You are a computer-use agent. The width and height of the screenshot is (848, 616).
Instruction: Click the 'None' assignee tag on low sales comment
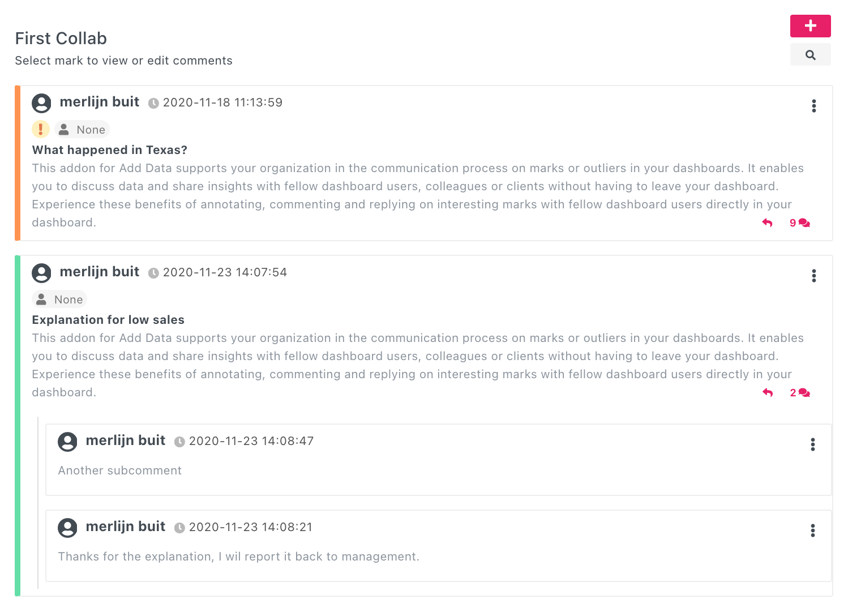tap(60, 300)
